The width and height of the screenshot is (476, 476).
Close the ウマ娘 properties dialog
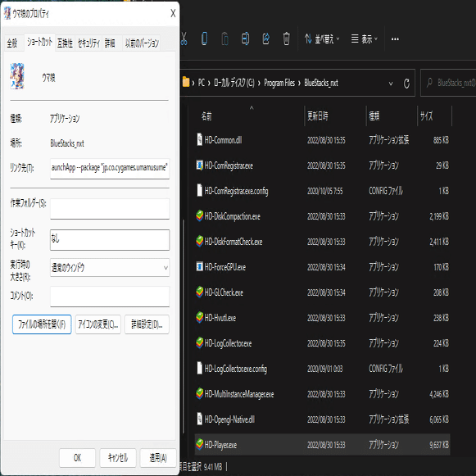point(173,13)
